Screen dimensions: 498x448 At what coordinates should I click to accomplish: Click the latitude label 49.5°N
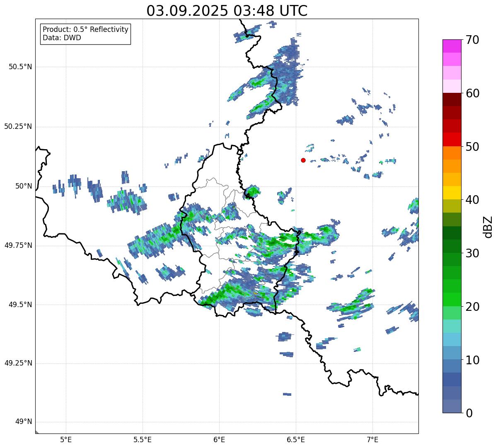[x=20, y=305]
